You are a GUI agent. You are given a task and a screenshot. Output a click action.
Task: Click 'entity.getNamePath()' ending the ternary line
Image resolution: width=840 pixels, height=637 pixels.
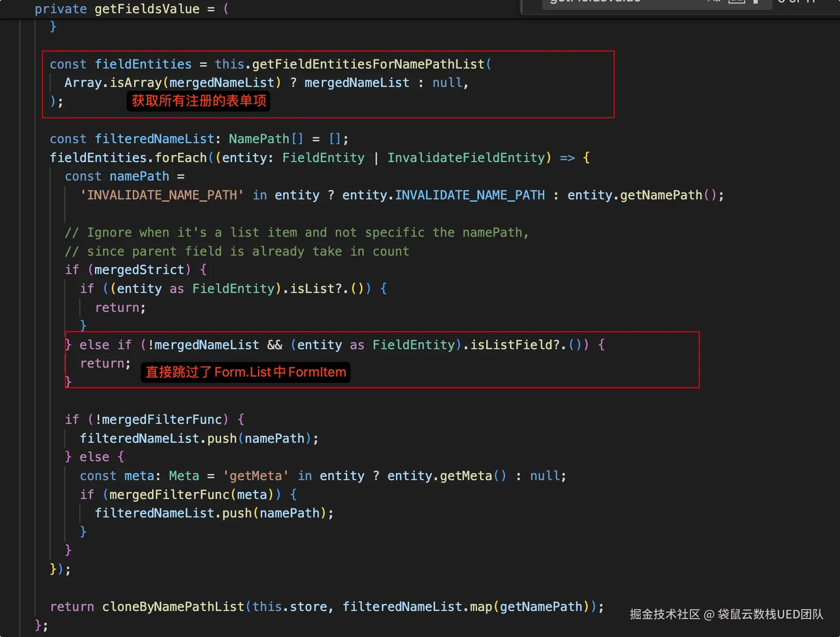642,195
